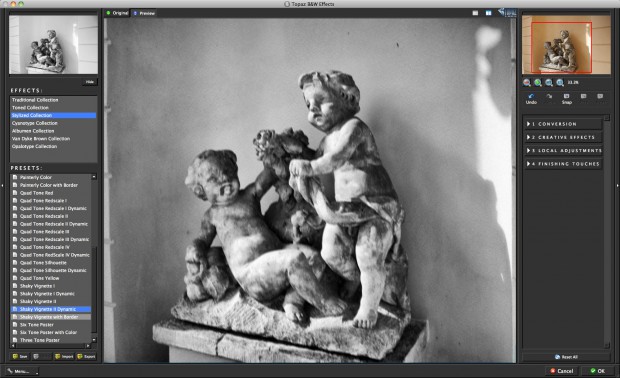
Task: Click the OK button
Action: [598, 371]
